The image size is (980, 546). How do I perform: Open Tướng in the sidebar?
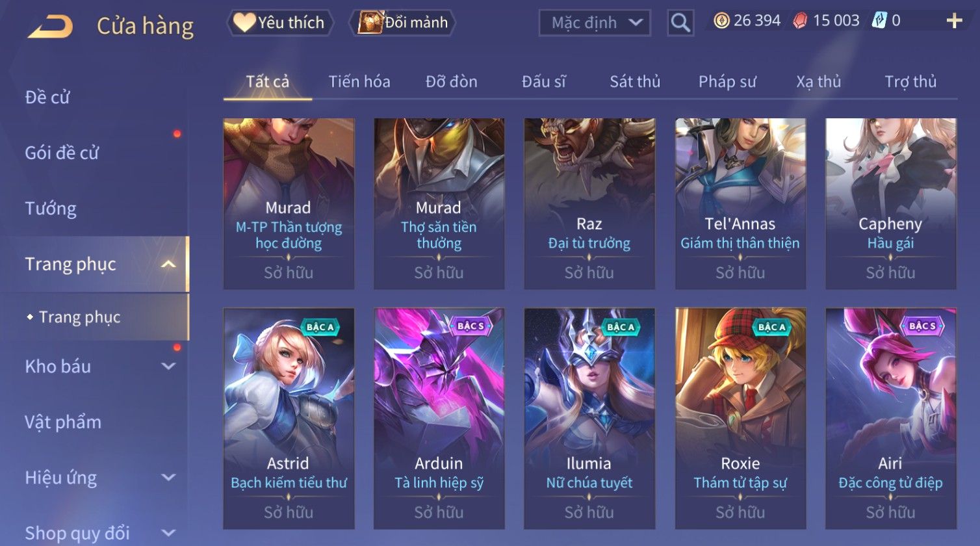51,209
